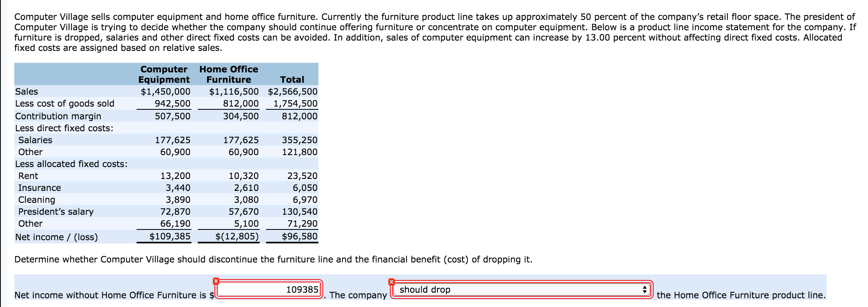This screenshot has width=868, height=307.
Task: Click the 66,190 other allocated value
Action: (175, 223)
